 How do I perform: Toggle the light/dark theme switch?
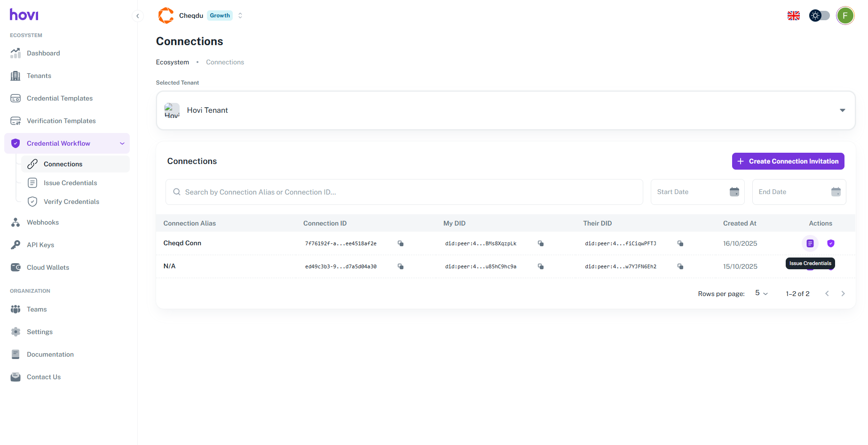point(819,16)
